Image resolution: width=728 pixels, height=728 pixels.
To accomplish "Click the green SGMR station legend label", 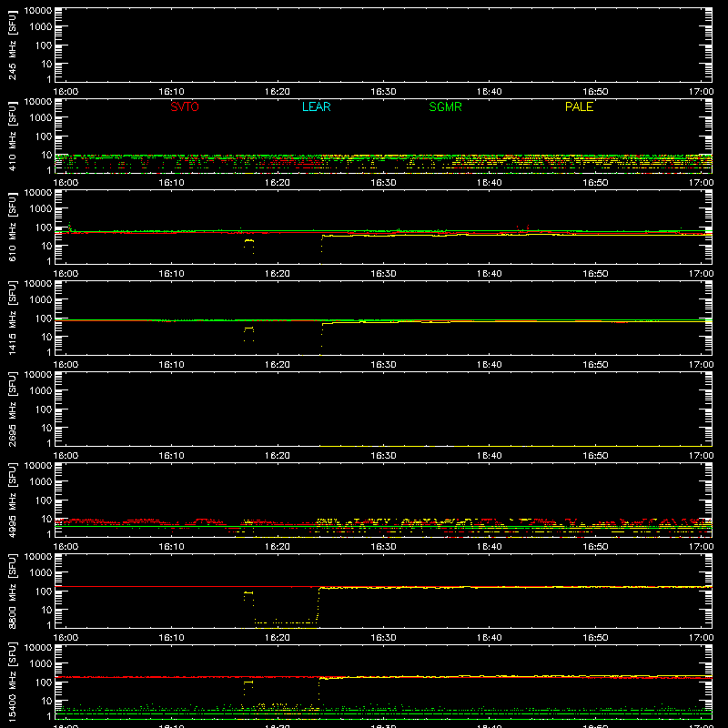I will coord(445,106).
